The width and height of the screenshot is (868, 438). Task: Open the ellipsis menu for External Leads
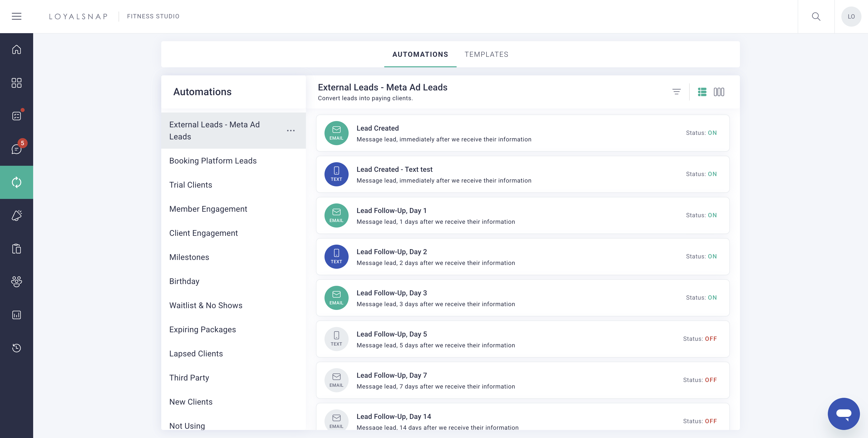(290, 131)
